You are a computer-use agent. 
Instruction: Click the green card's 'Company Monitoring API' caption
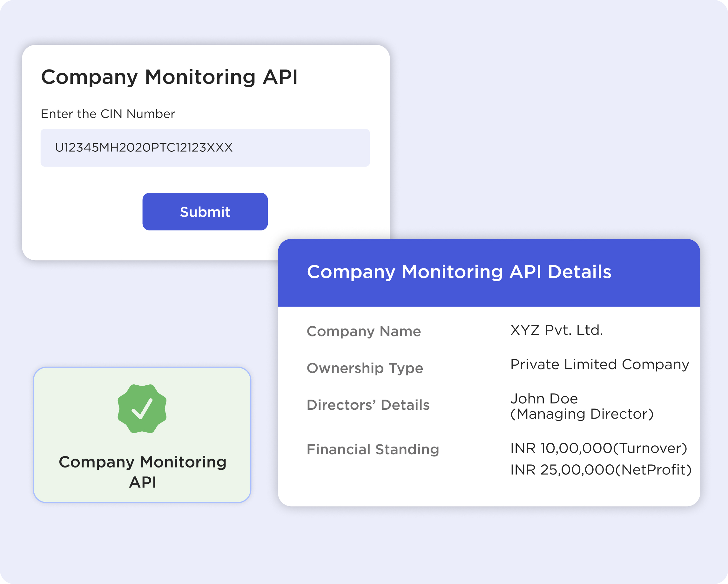143,472
